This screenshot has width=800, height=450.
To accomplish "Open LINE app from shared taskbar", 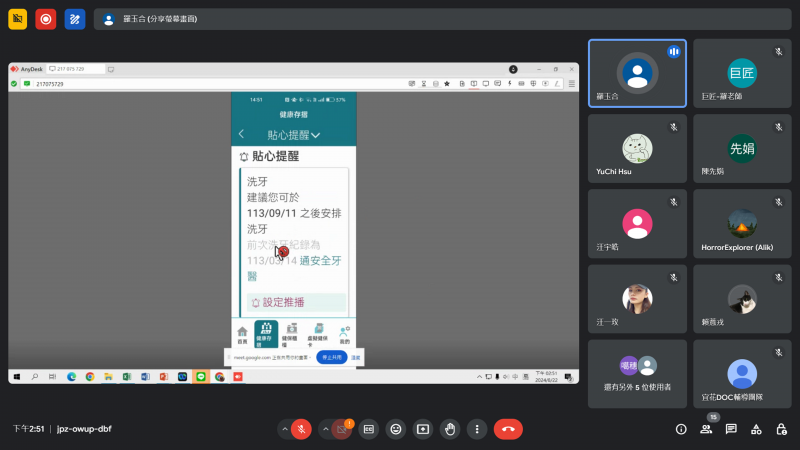I will (201, 377).
